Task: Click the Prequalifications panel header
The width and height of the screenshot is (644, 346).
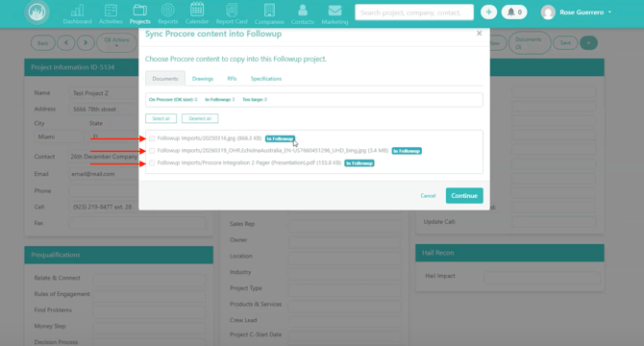Action: (x=118, y=255)
